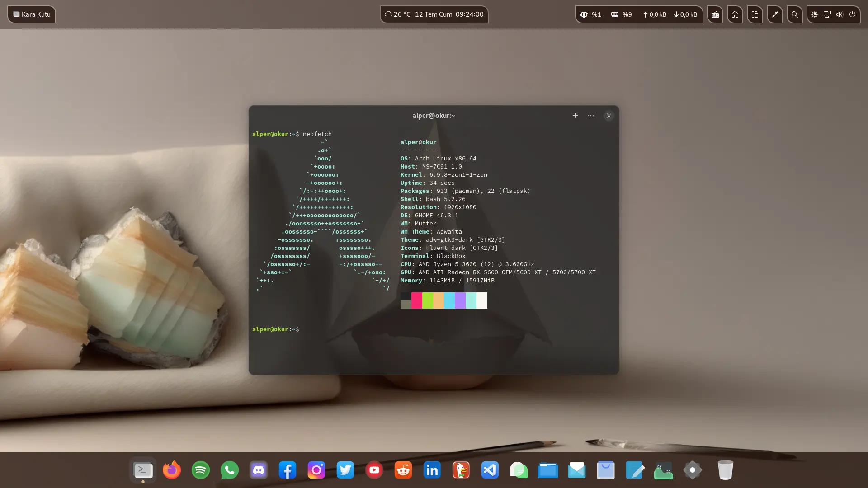Open Visual Studio Code from the dock
The image size is (868, 488).
click(x=490, y=470)
